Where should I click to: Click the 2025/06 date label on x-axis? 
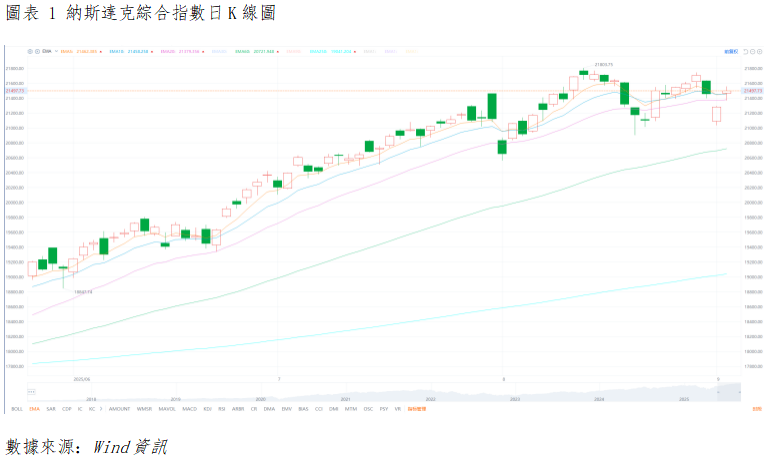(x=82, y=379)
